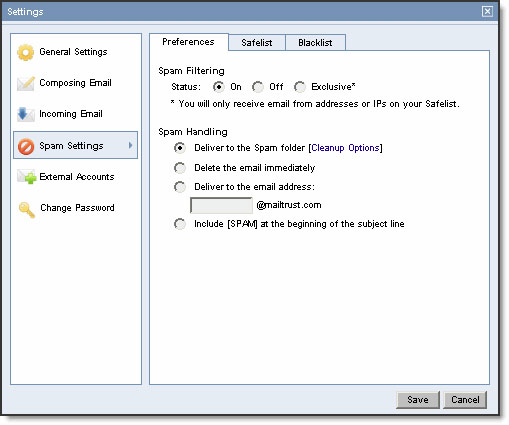Choose Delete the email immediately option
Viewport: 509px width, 425px height.
click(180, 168)
